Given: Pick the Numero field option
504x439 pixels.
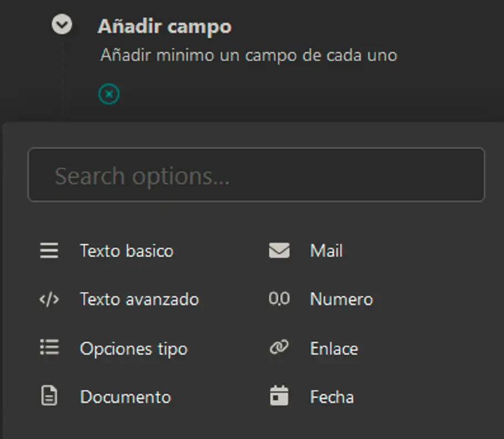Looking at the screenshot, I should tap(341, 299).
